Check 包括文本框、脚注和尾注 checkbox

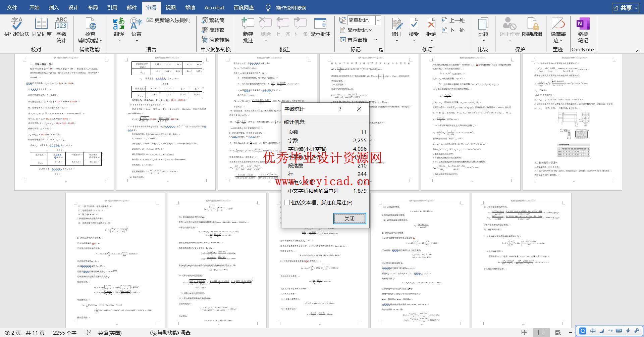click(287, 202)
